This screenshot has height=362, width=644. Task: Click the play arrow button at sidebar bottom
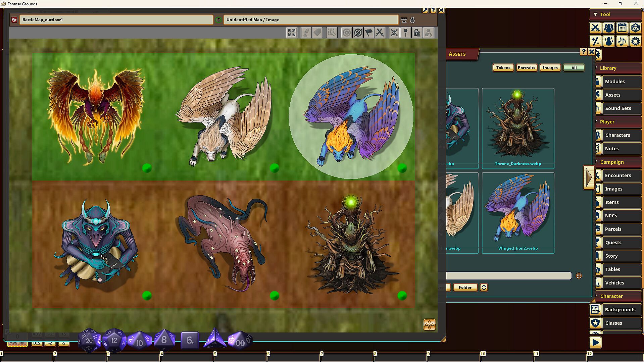595,342
